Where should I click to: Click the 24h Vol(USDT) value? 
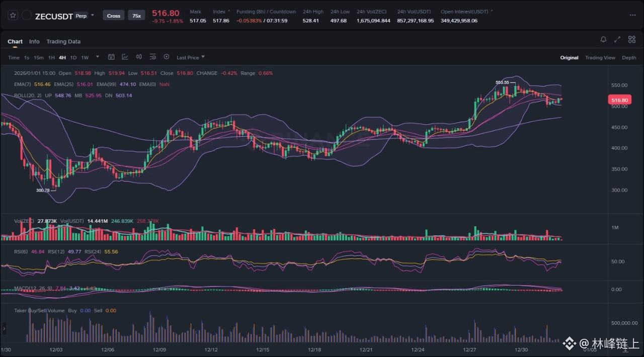click(416, 21)
